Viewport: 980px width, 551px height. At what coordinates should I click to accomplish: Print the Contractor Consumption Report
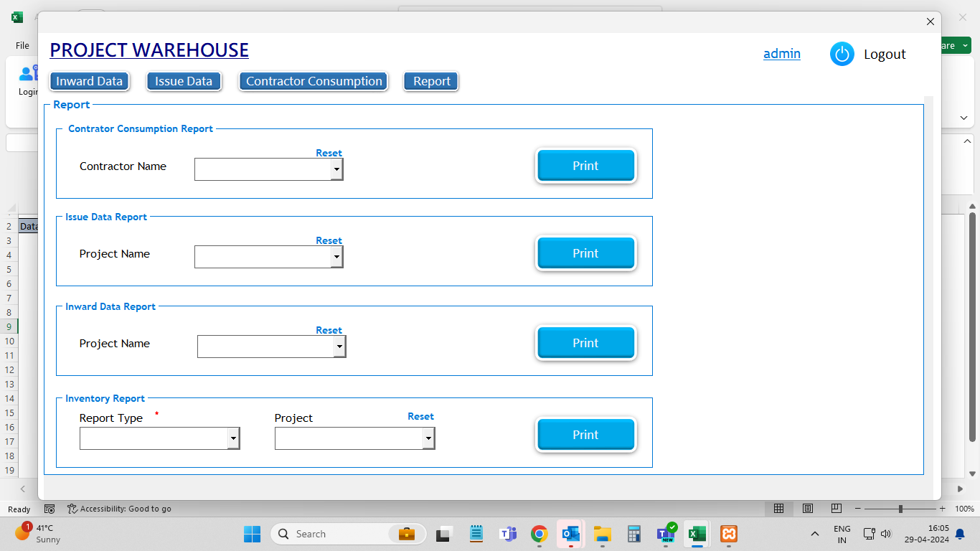(585, 166)
